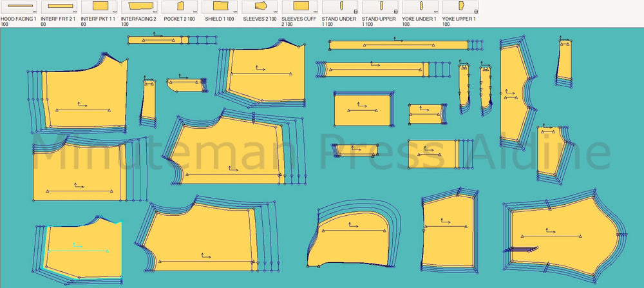644x288 pixels.
Task: Select the SHIELD 1 piece icon
Action: click(220, 7)
